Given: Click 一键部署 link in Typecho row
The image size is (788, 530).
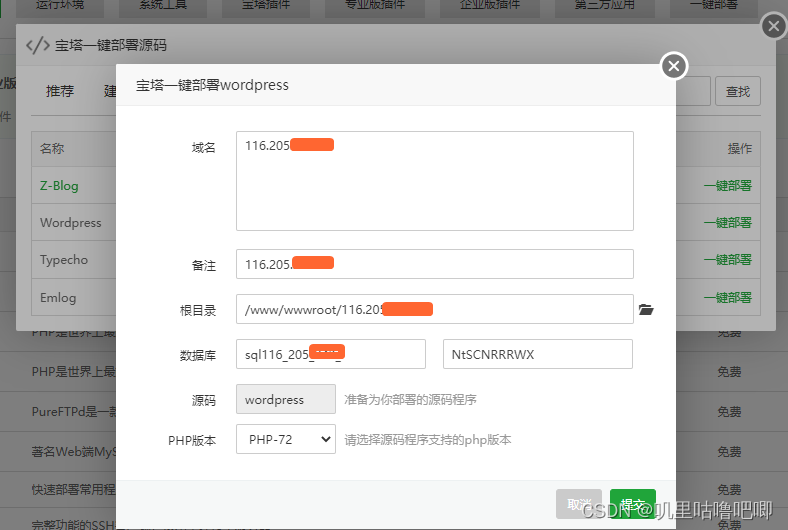Looking at the screenshot, I should click(728, 260).
